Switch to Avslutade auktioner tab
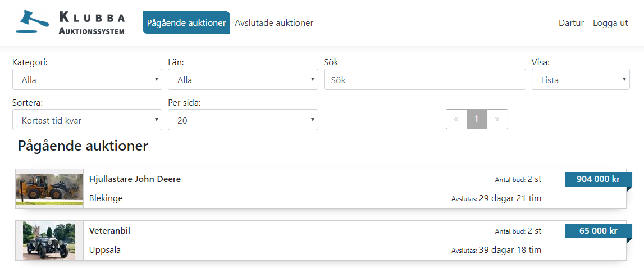The height and width of the screenshot is (268, 644). [274, 22]
